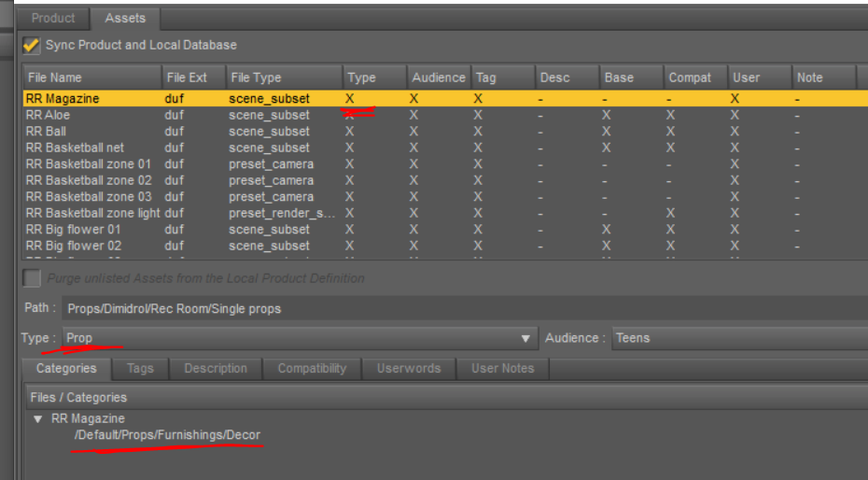Sort by File Ext column header
This screenshot has width=868, height=480.
pyautogui.click(x=194, y=78)
